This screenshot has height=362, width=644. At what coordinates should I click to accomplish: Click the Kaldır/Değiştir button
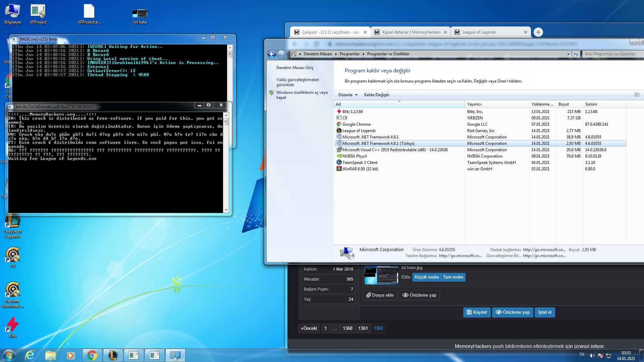pyautogui.click(x=377, y=95)
